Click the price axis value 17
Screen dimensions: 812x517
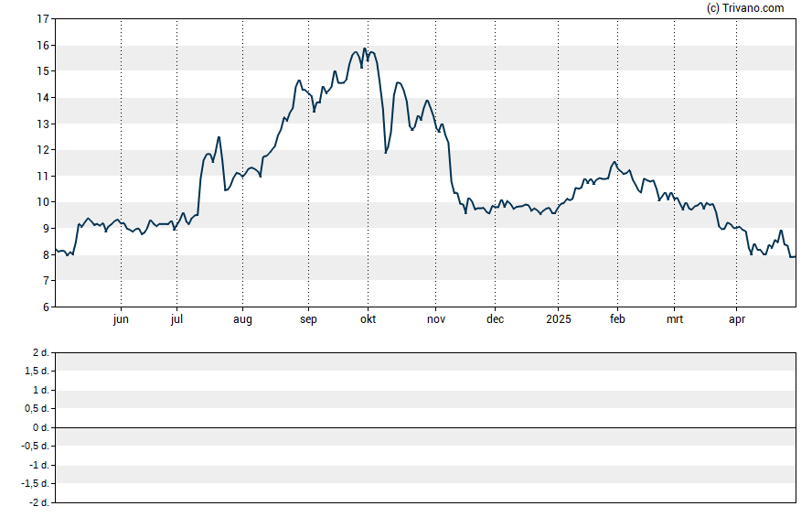(x=43, y=19)
